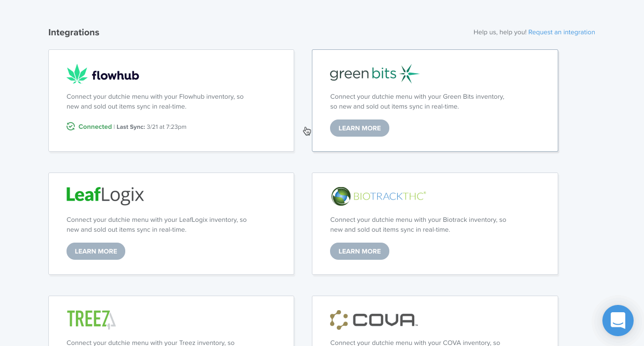Image resolution: width=644 pixels, height=346 pixels.
Task: Click the Connected sync status checkmark icon
Action: pyautogui.click(x=71, y=126)
